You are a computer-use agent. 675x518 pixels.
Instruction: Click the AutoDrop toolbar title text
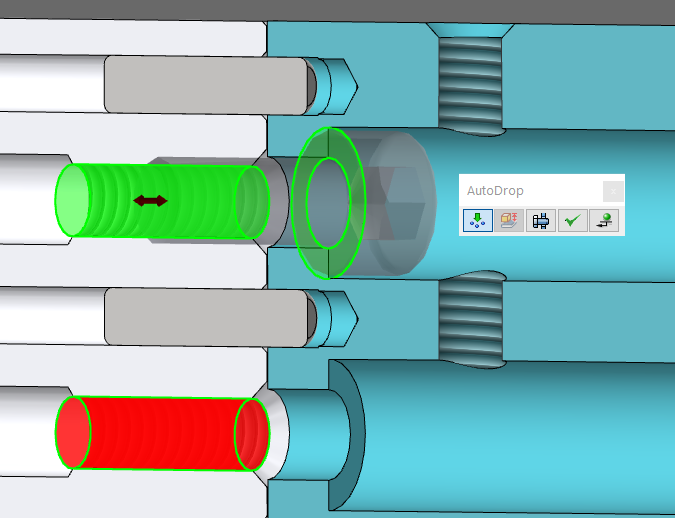click(x=495, y=191)
